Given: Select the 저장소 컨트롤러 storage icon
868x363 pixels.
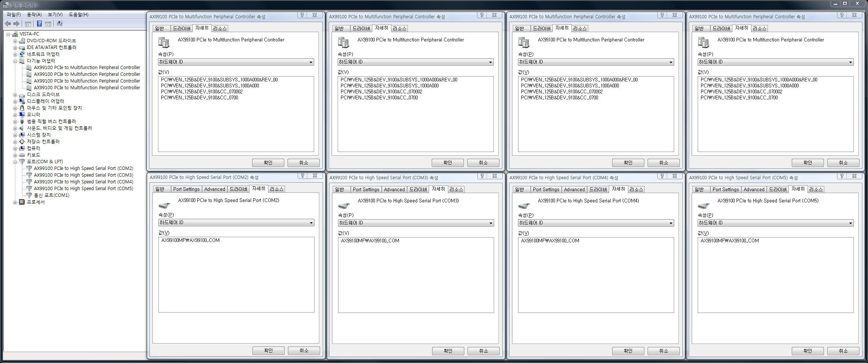Looking at the screenshot, I should tap(22, 142).
